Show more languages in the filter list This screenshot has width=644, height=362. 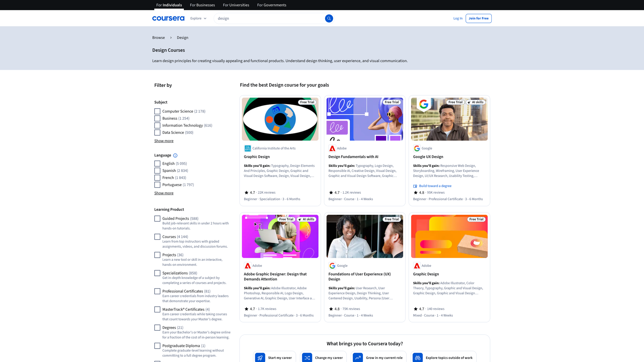point(164,193)
